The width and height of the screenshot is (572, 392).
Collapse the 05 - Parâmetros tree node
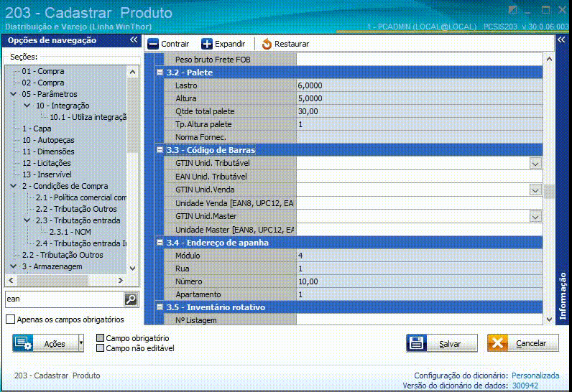(14, 94)
